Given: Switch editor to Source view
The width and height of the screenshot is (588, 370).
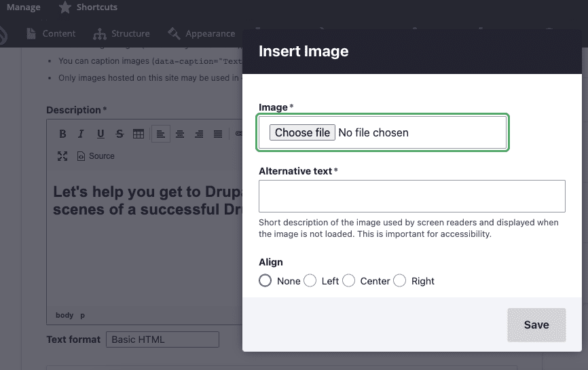Looking at the screenshot, I should click(96, 156).
